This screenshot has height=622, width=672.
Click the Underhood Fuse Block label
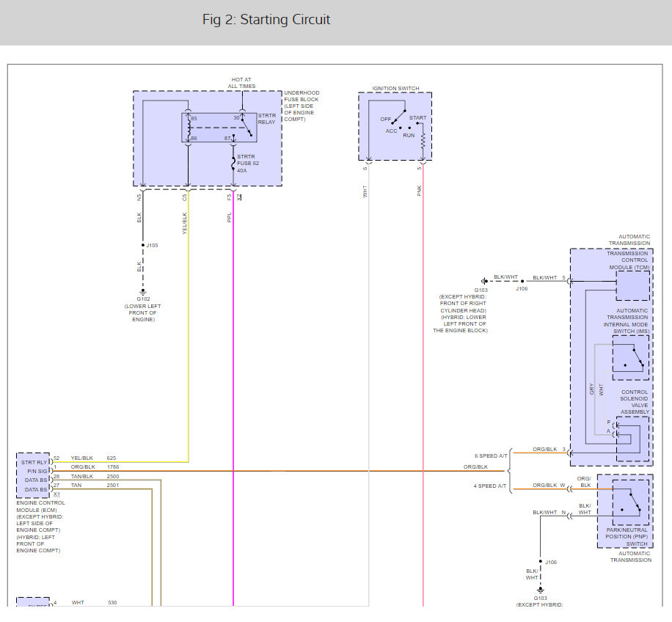pos(301,106)
